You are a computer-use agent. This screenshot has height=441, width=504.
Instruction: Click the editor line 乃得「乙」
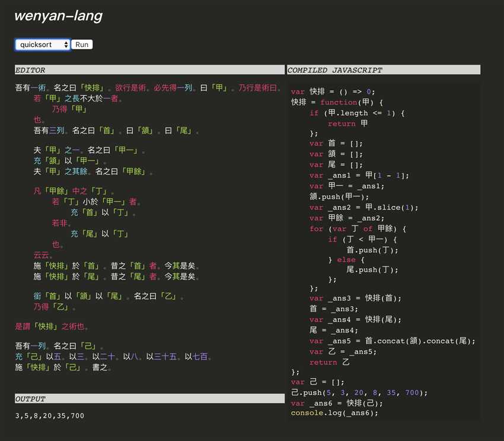pyautogui.click(x=55, y=306)
